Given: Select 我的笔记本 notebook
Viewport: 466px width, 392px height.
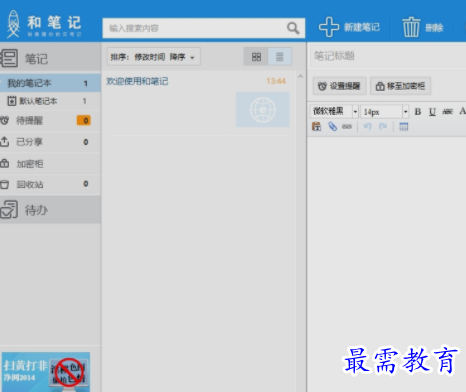Looking at the screenshot, I should [x=50, y=83].
